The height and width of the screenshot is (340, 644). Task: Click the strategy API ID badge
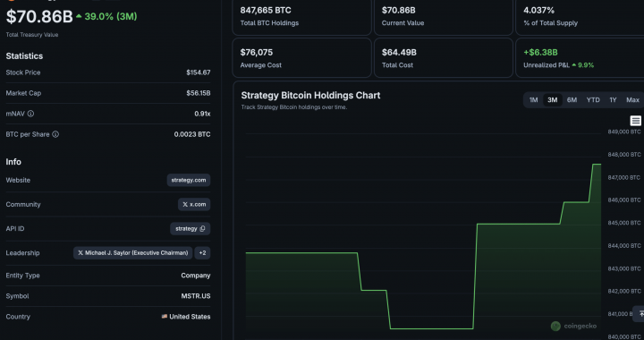pyautogui.click(x=191, y=229)
